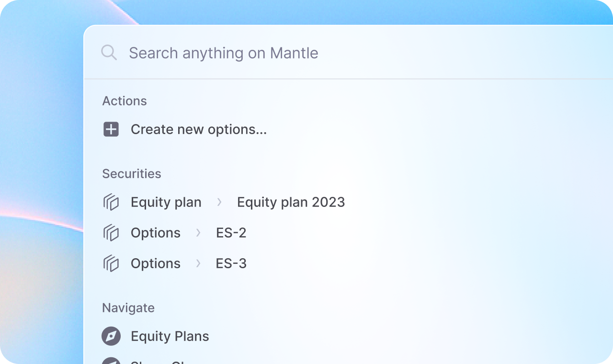Expand the chevron after Equity plan
This screenshot has width=613, height=364.
(x=219, y=202)
